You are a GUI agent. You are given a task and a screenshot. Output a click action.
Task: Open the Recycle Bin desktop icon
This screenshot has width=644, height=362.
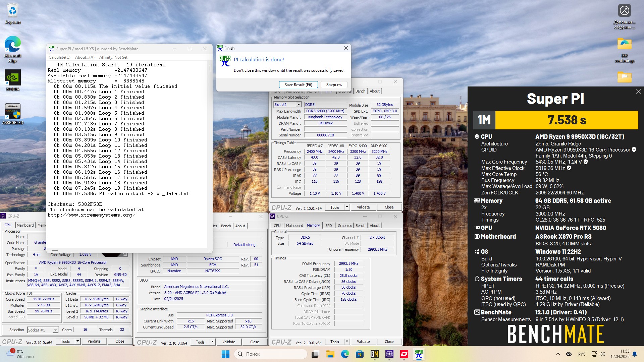tap(13, 13)
